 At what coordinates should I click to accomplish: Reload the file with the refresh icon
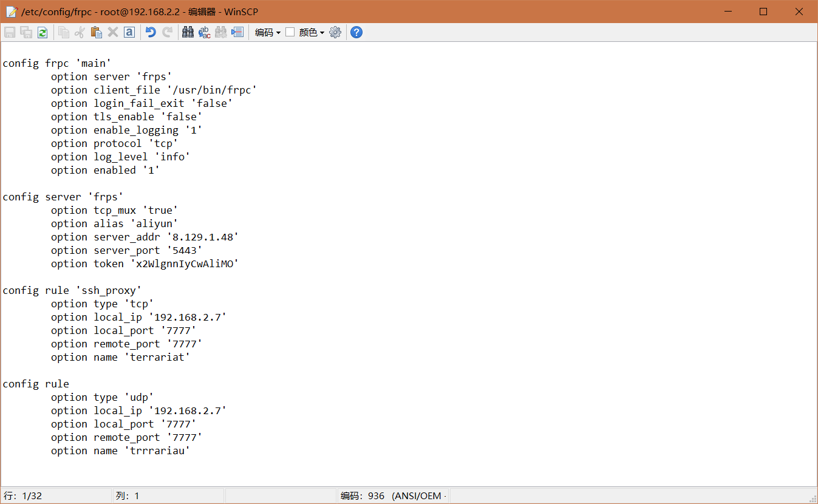[42, 32]
